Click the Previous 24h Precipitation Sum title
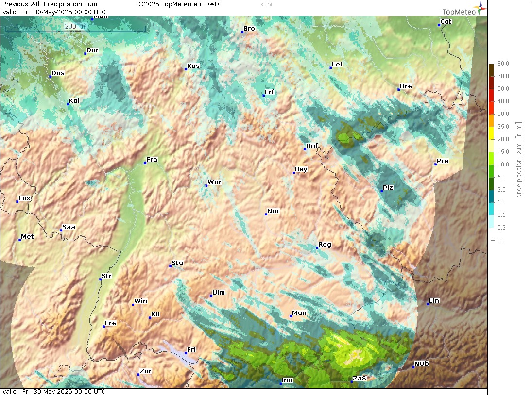This screenshot has height=395, width=532. [50, 4]
